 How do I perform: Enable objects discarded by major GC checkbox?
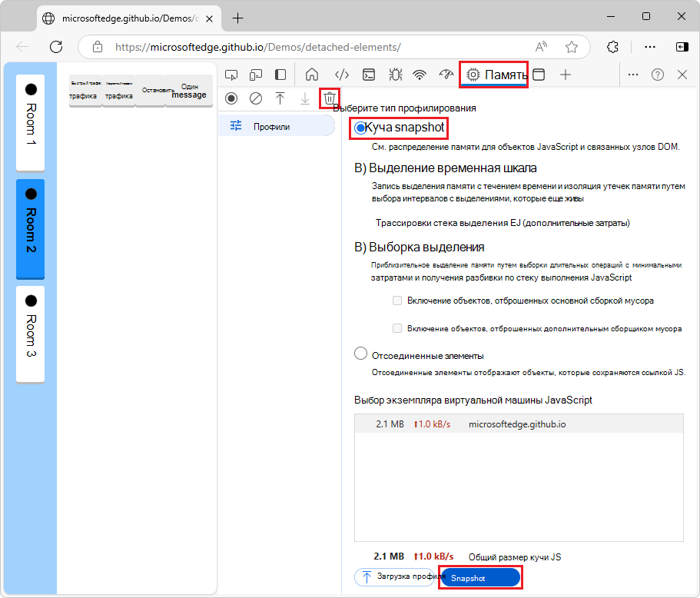pos(397,301)
